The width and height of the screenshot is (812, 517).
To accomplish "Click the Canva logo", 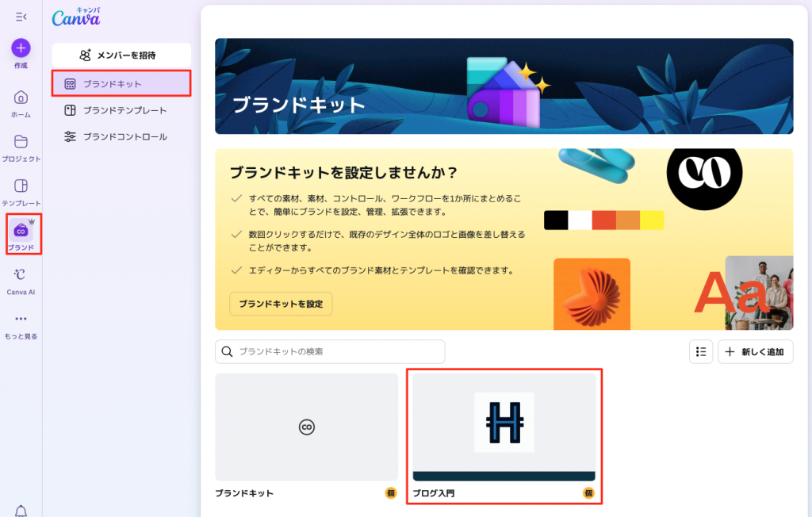I will (76, 18).
